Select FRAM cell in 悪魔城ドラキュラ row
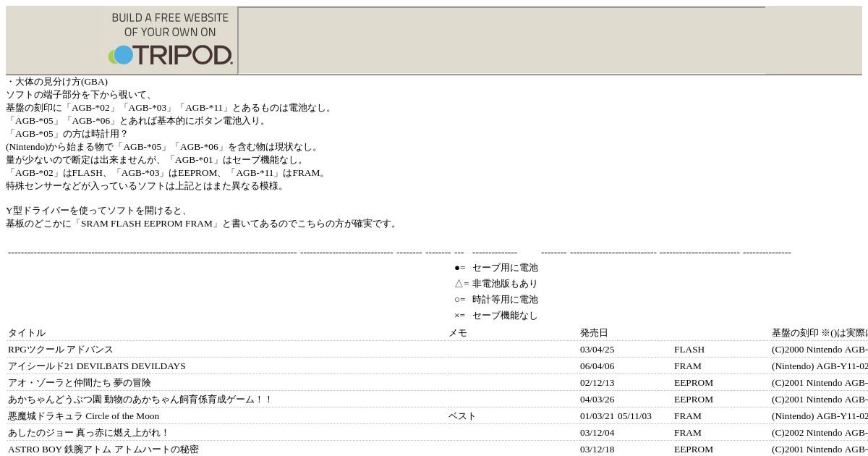The image size is (868, 456). 688,416
